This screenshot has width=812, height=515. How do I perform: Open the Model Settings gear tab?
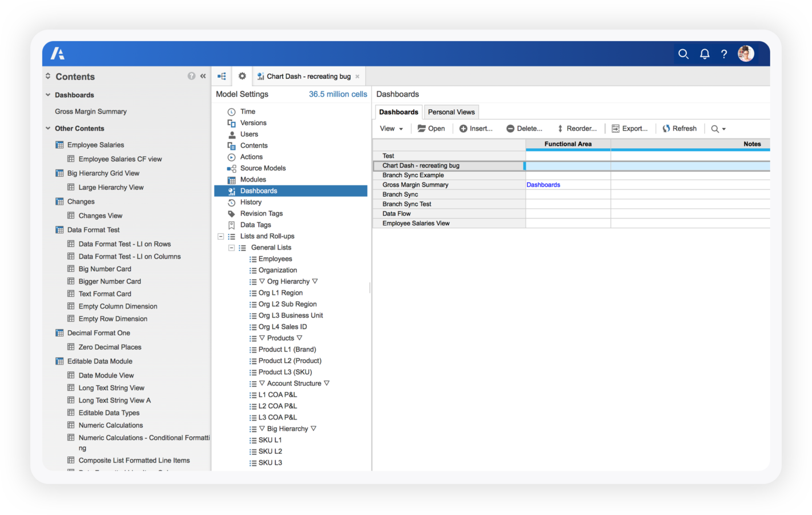coord(241,76)
